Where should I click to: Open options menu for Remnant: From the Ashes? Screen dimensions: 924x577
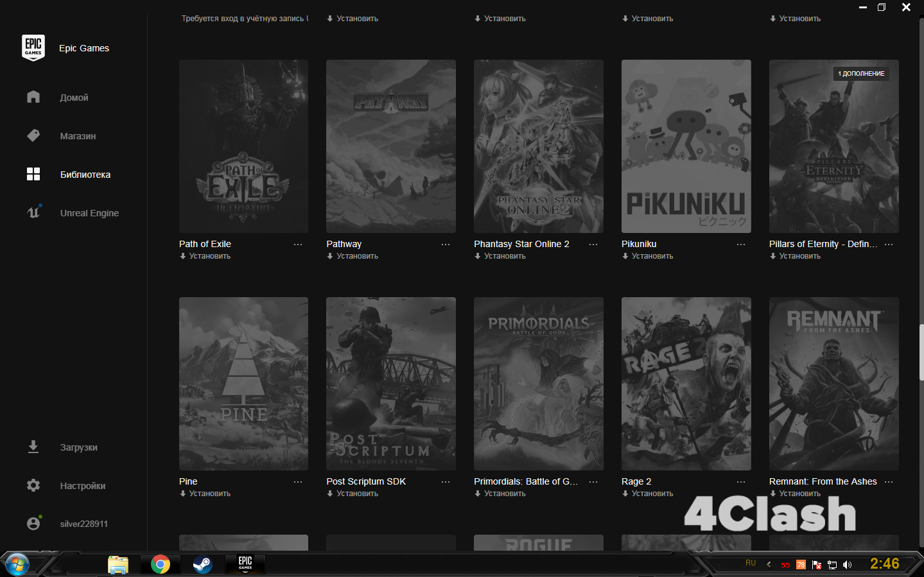coord(889,482)
